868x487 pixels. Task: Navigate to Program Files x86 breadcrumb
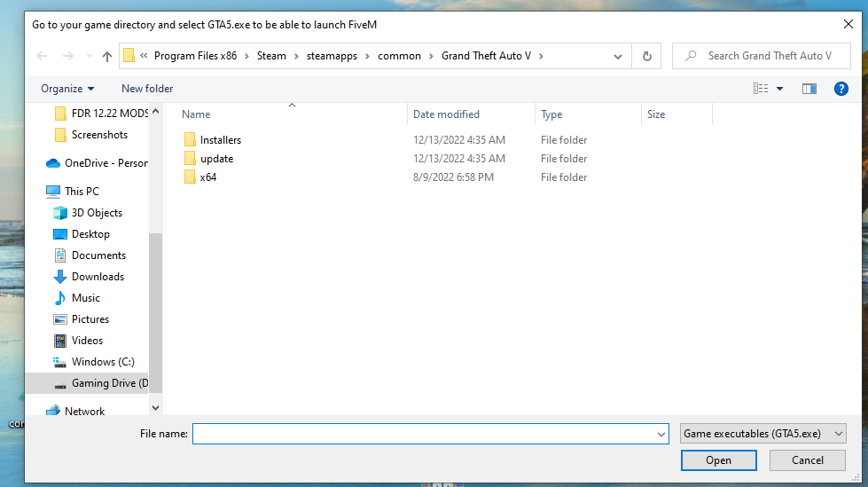[195, 56]
